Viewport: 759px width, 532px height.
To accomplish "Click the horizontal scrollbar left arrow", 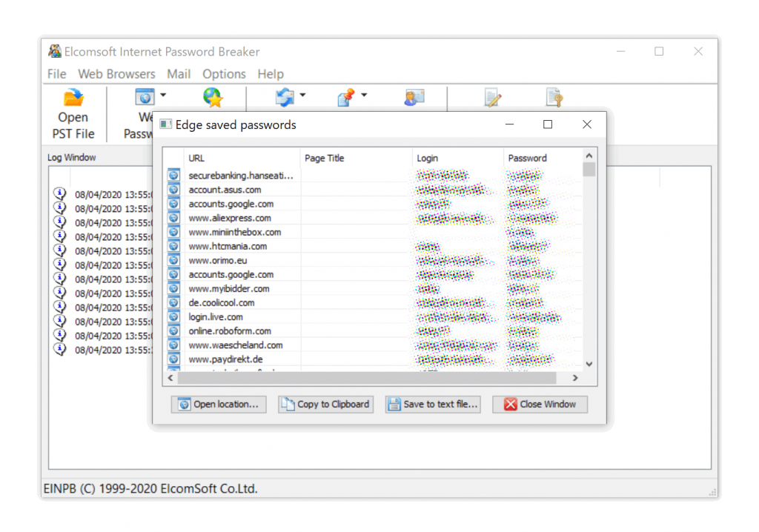I will [170, 378].
